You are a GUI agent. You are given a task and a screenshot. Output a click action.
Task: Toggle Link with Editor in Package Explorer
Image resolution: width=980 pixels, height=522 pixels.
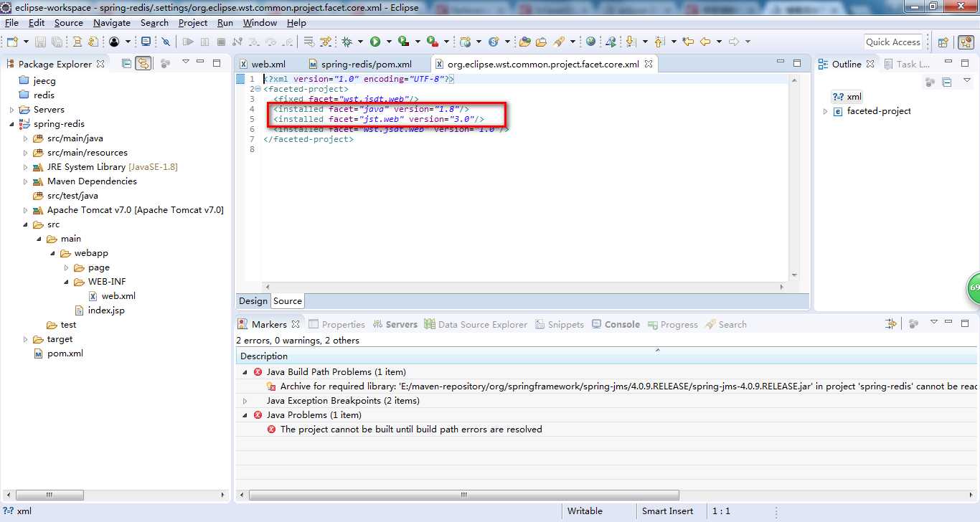click(143, 63)
